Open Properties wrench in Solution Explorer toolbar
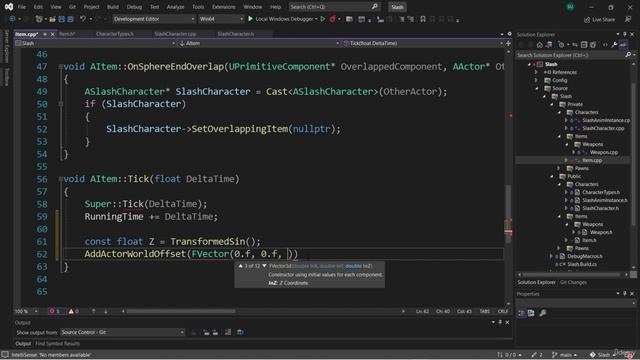 (x=614, y=45)
